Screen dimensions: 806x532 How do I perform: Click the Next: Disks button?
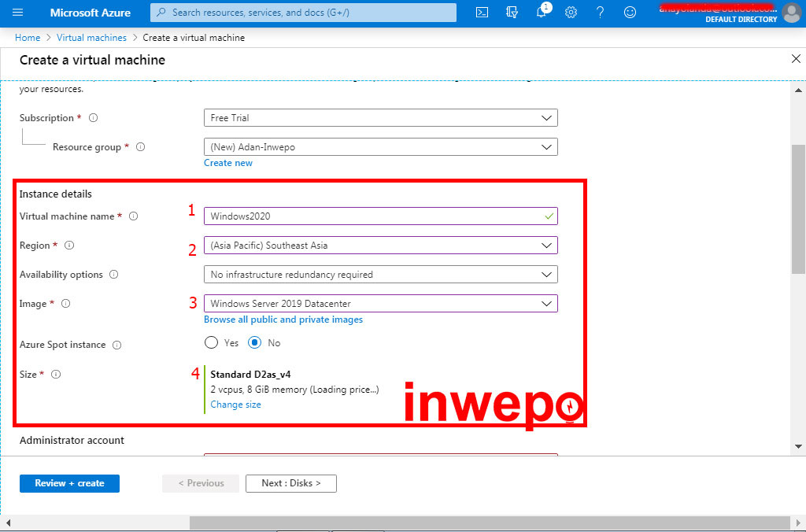point(290,483)
